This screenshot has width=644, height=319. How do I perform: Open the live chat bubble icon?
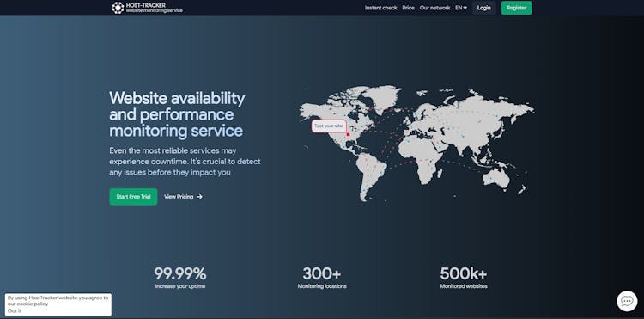point(627,301)
